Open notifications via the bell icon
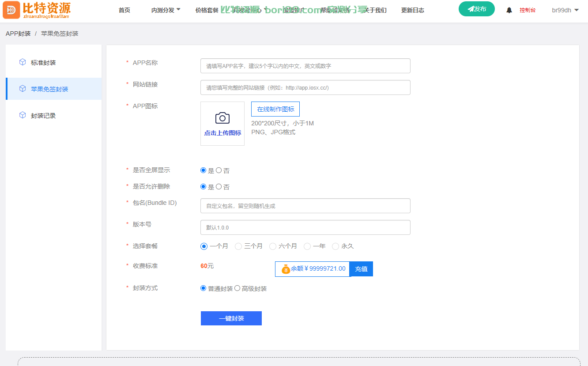The height and width of the screenshot is (366, 588). tap(509, 10)
